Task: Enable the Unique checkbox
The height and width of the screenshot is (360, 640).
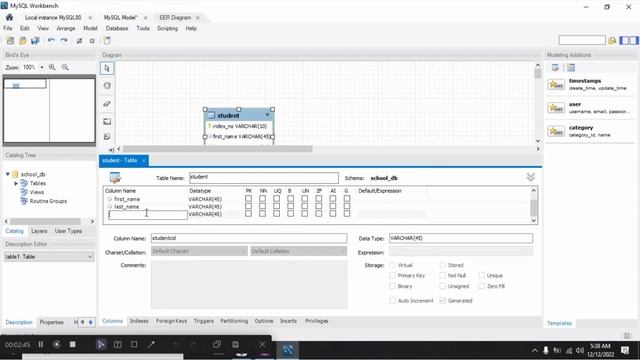Action: tap(482, 276)
